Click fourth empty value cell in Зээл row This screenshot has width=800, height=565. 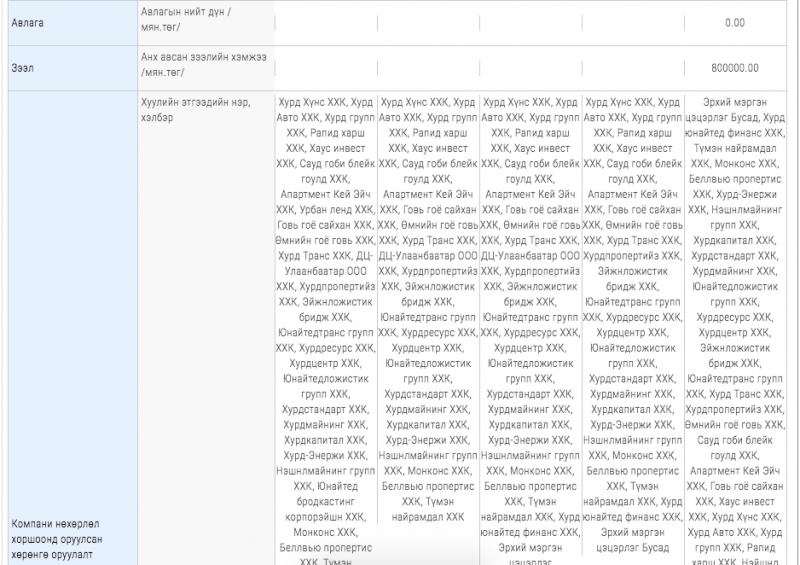click(633, 68)
